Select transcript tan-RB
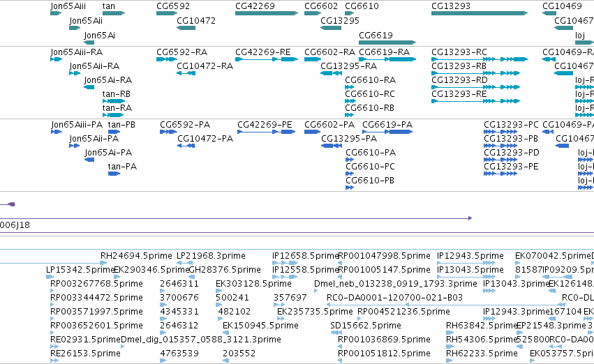Screen dimensions: 594x364 tap(117, 94)
